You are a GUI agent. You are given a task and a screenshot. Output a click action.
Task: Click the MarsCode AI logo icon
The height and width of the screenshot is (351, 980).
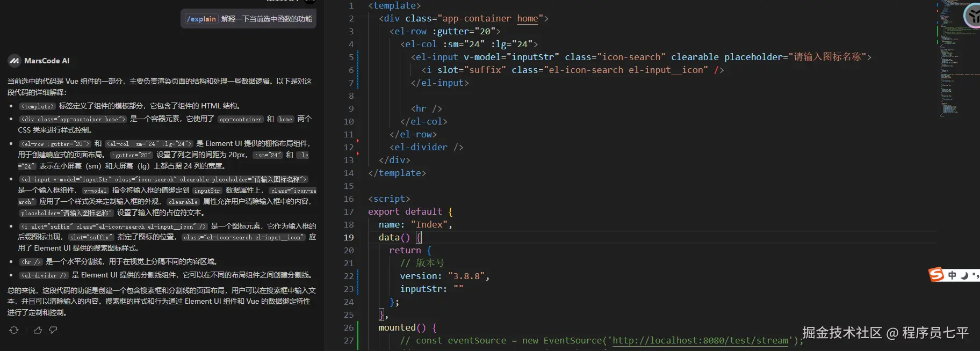(14, 61)
